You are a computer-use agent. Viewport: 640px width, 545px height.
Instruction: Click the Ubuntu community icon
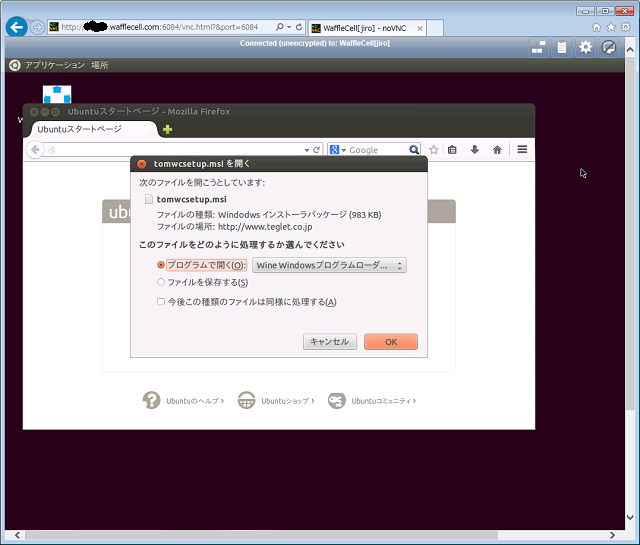(337, 400)
